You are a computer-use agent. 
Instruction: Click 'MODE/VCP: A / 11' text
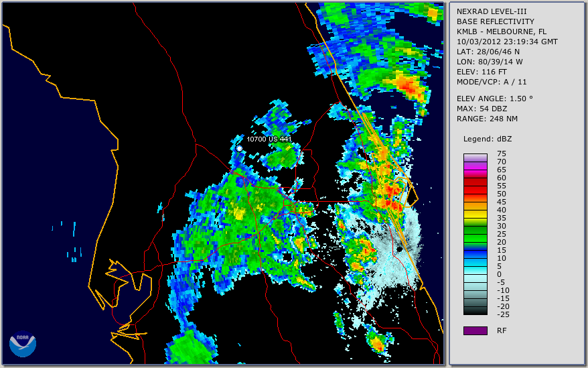[492, 82]
